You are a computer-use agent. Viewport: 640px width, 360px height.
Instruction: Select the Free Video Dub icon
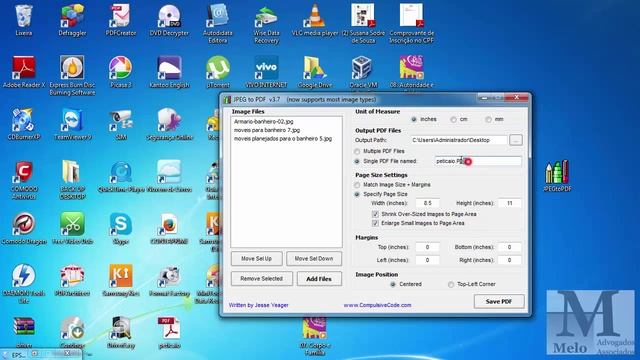72,229
